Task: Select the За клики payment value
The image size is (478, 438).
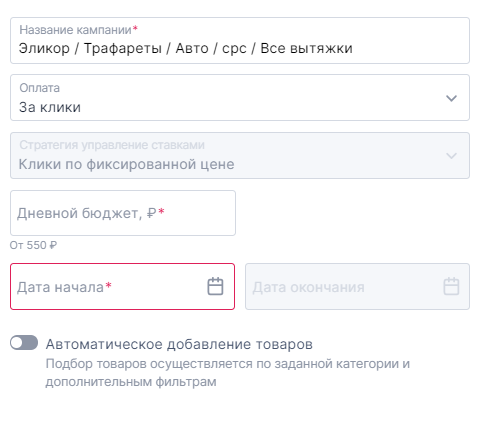Action: pos(50,107)
